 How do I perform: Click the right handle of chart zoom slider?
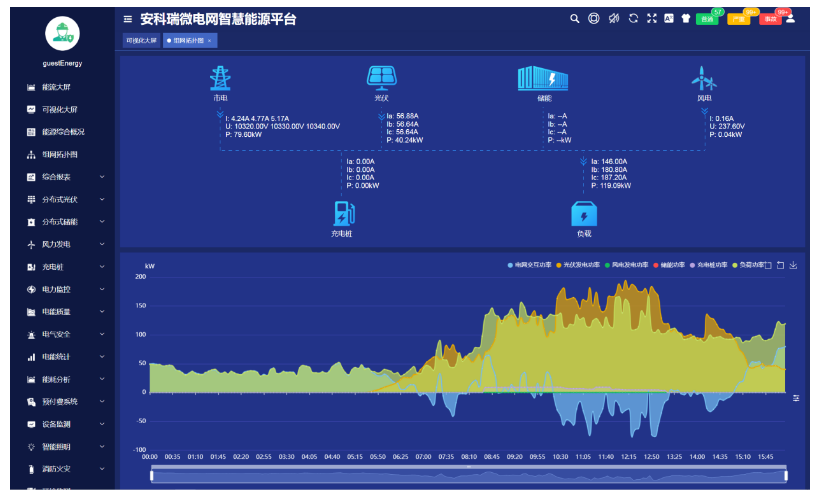pyautogui.click(x=785, y=475)
